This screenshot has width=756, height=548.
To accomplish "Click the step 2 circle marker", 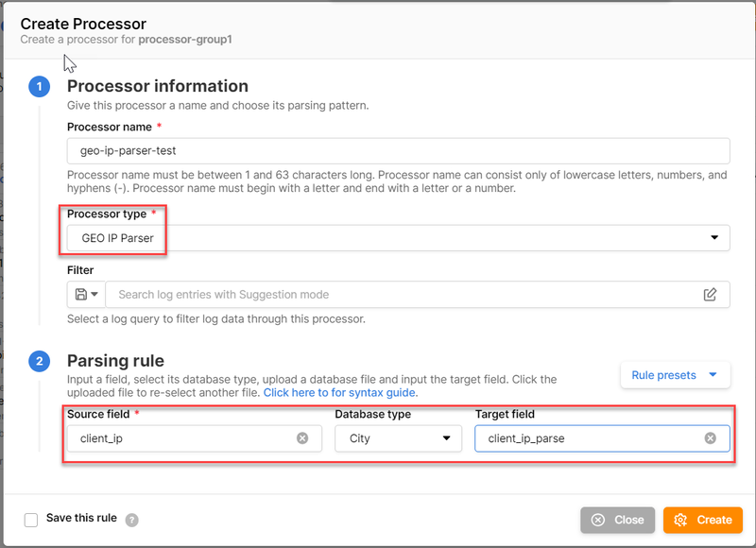I will [40, 361].
